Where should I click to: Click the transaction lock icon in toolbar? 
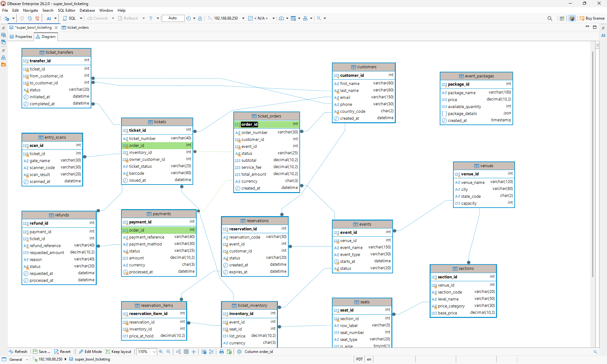pos(200,18)
